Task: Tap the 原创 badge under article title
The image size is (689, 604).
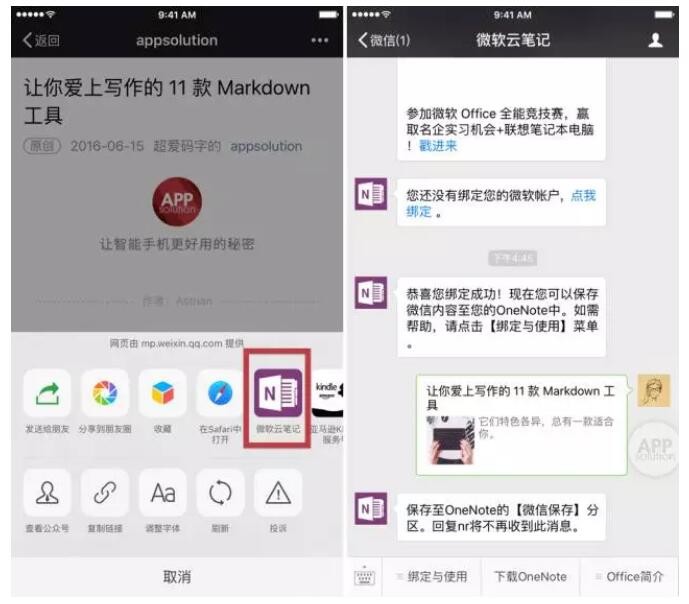Action: point(42,146)
